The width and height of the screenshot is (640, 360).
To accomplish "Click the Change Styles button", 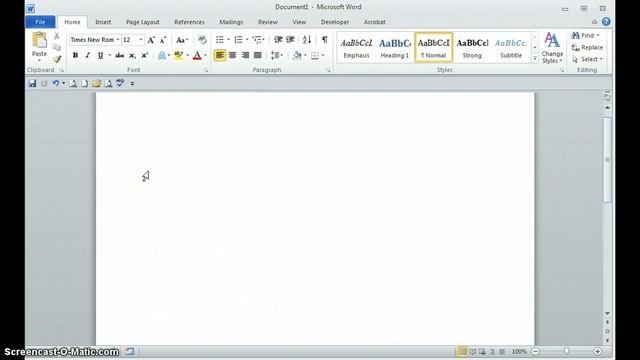I will coord(552,48).
